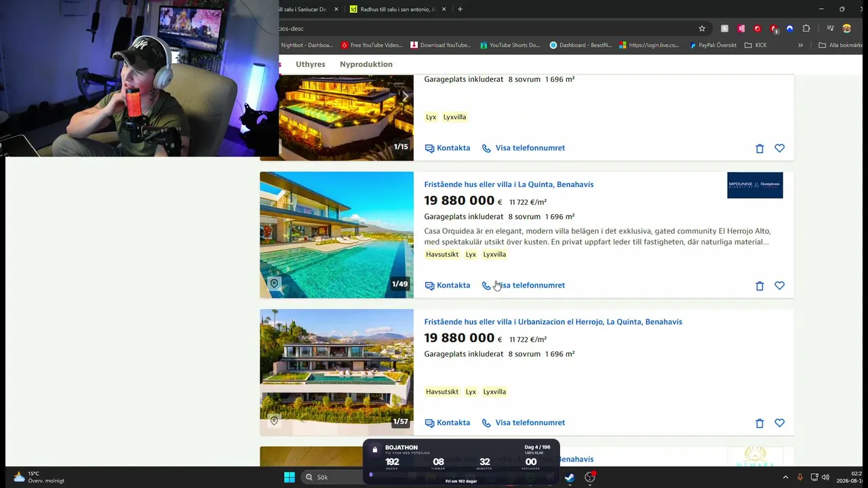
Task: Open the KICK bookmark folder
Action: pyautogui.click(x=755, y=45)
